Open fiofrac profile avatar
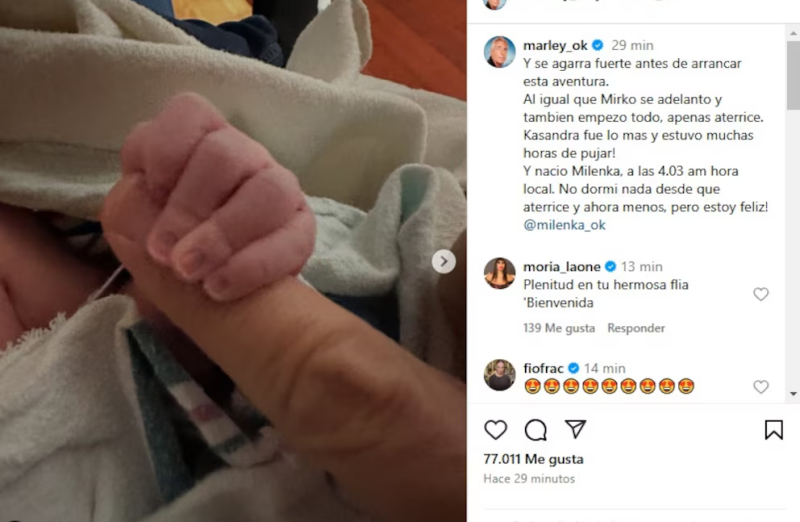 point(499,375)
